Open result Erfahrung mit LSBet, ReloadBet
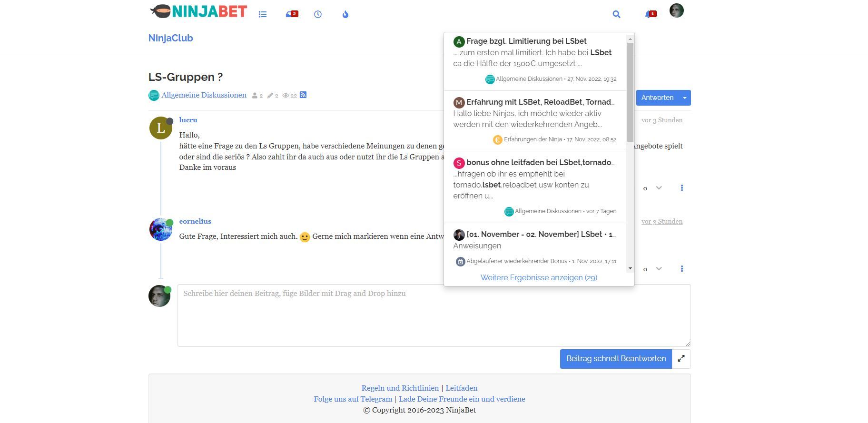 coord(541,102)
